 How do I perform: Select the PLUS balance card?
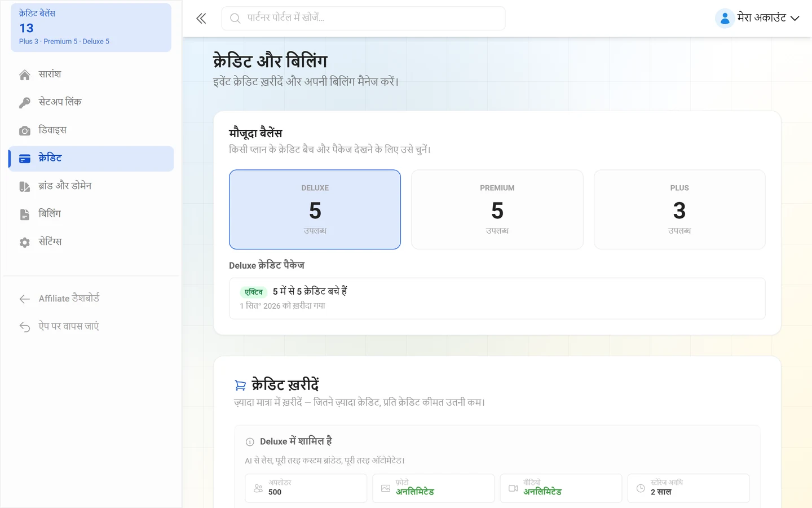click(x=679, y=209)
